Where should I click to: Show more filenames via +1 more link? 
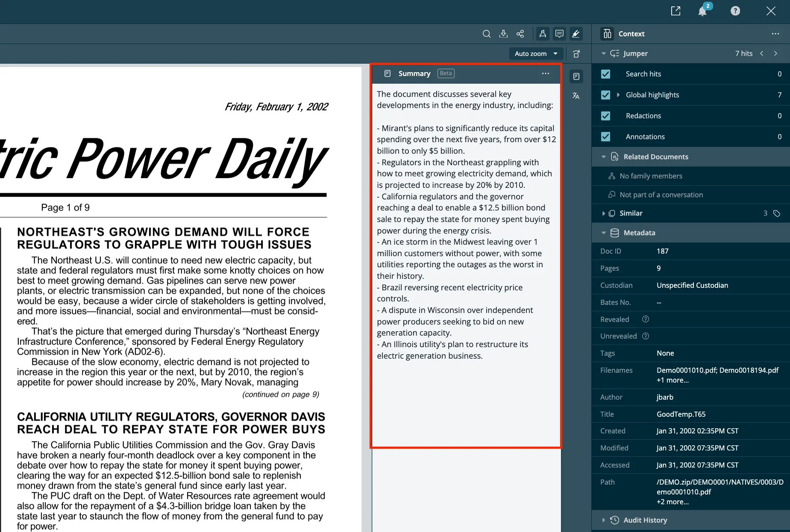coord(672,380)
